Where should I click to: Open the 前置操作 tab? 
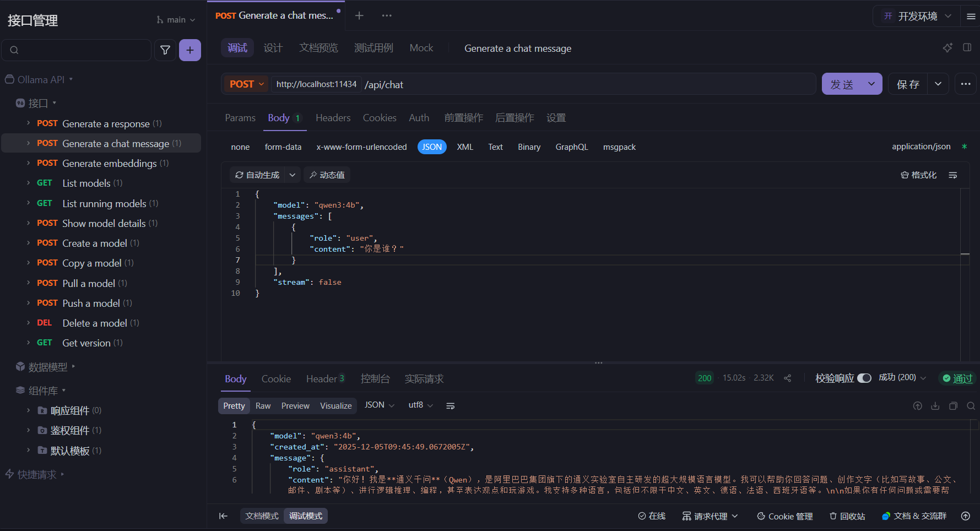click(463, 118)
